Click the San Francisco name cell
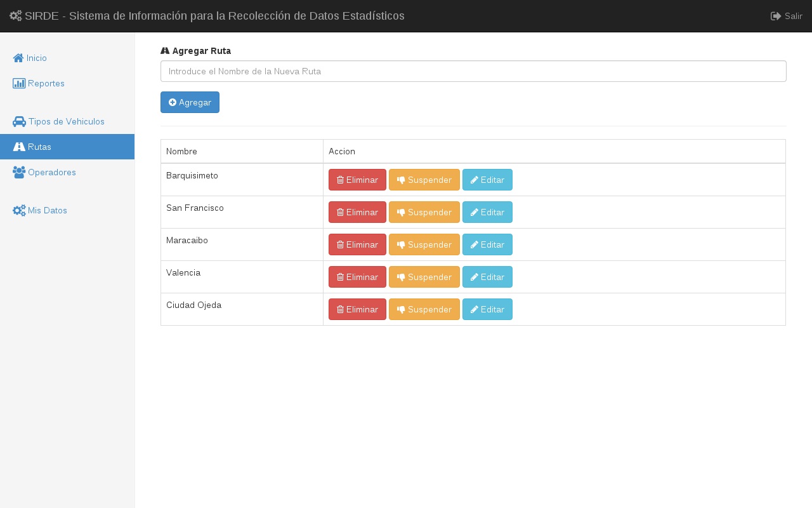 click(x=242, y=212)
